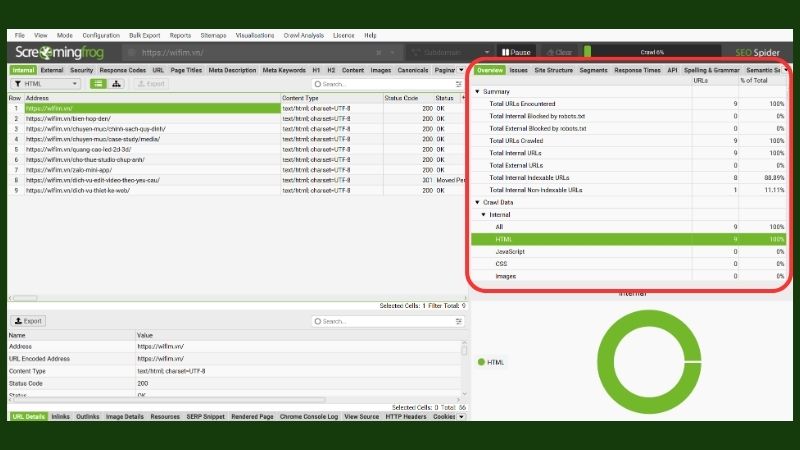
Task: Show more main tabs overflow arrow
Action: click(x=461, y=70)
